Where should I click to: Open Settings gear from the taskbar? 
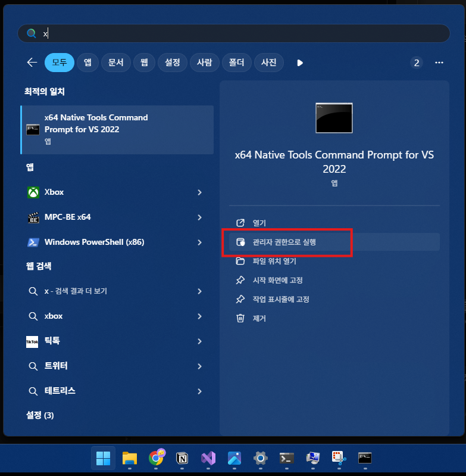[261, 458]
